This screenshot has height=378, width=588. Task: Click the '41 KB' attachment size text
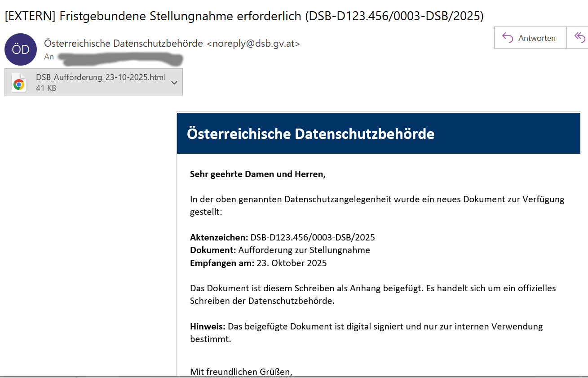click(46, 88)
